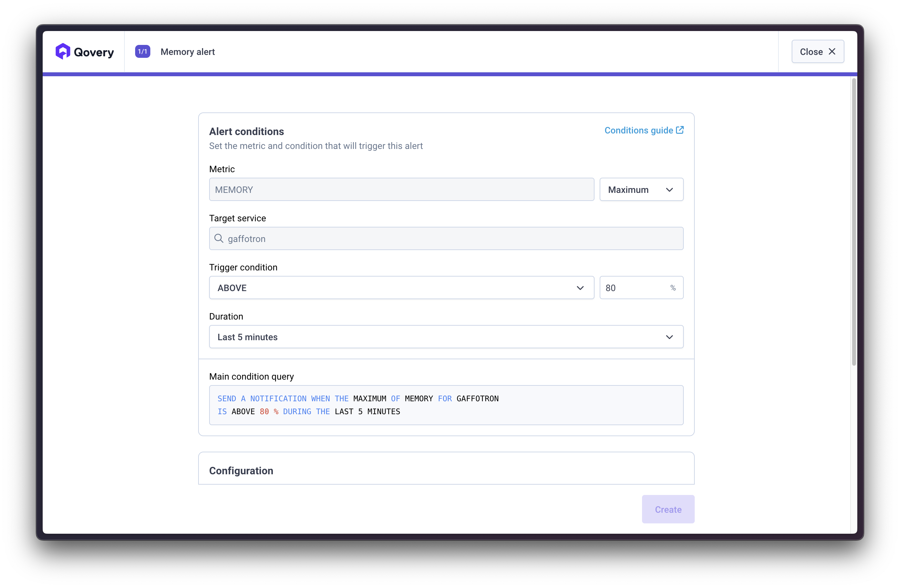
Task: Click the Qovery logo in the header
Action: click(x=85, y=51)
